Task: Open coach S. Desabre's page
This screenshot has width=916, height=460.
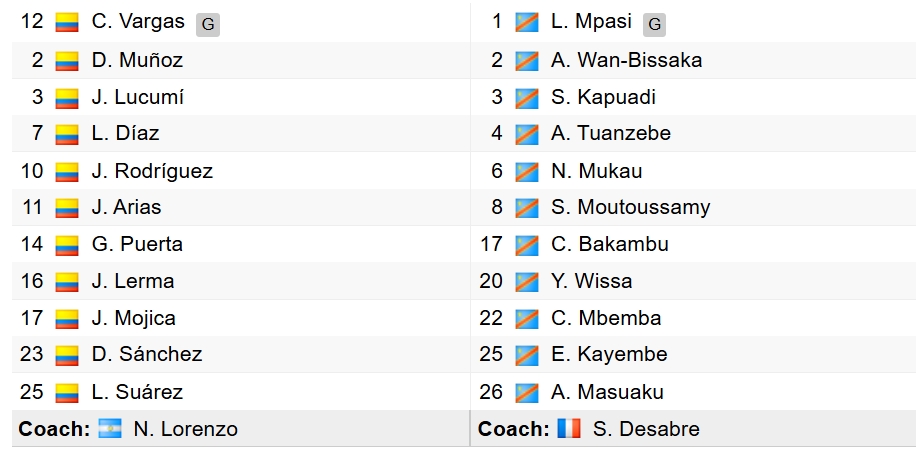Action: (646, 429)
